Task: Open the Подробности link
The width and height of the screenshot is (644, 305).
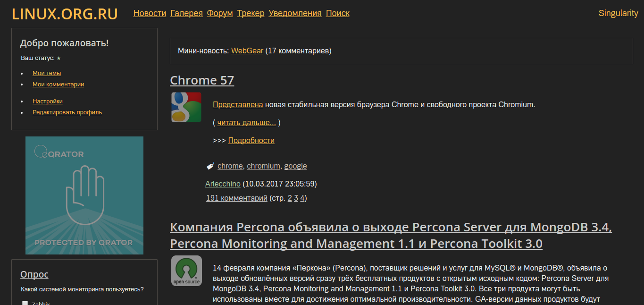Action: click(x=251, y=141)
